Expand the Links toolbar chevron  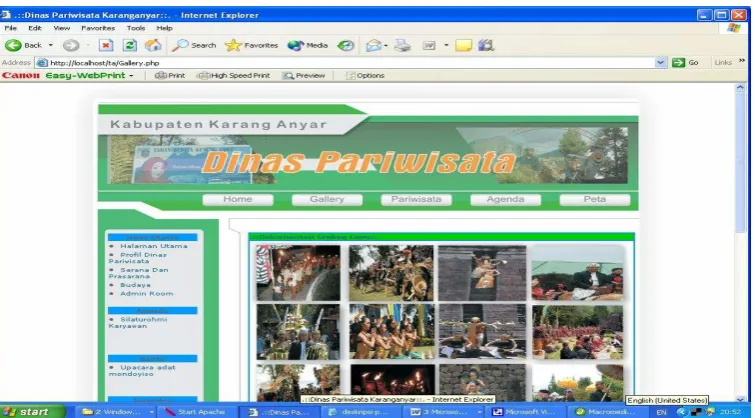(x=742, y=61)
